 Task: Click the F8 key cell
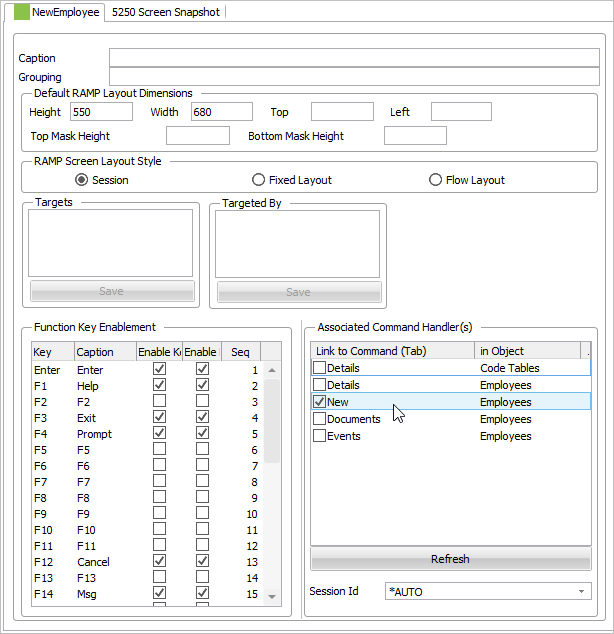[x=40, y=498]
